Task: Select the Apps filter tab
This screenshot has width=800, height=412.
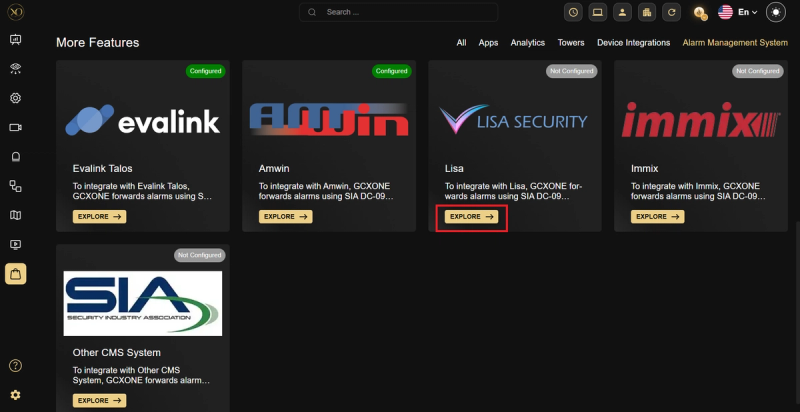Action: point(488,43)
